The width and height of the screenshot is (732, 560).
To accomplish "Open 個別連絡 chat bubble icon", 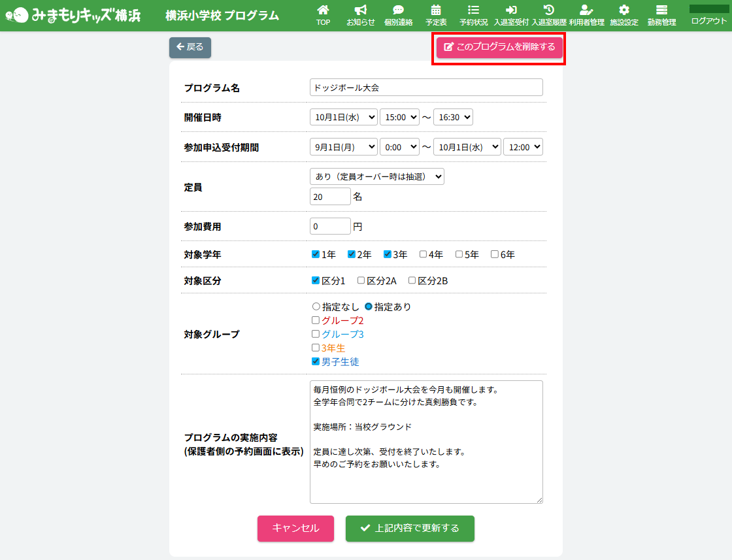I will pos(398,10).
